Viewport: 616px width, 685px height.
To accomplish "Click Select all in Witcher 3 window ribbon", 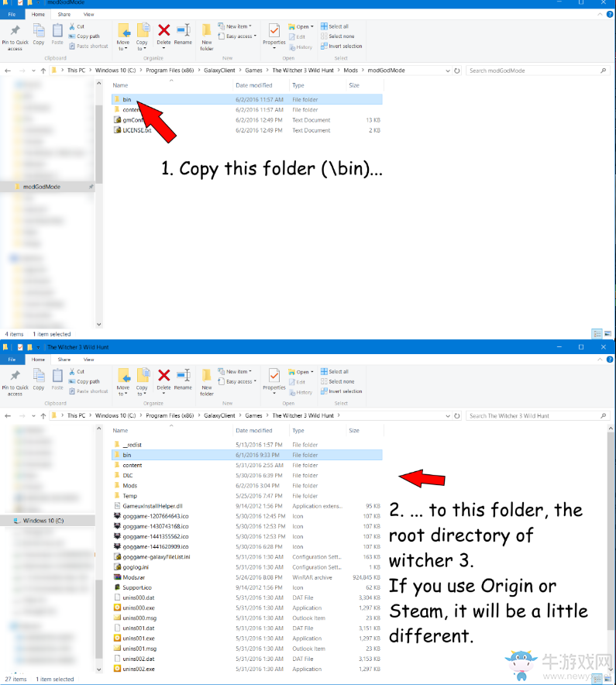I will pos(335,371).
